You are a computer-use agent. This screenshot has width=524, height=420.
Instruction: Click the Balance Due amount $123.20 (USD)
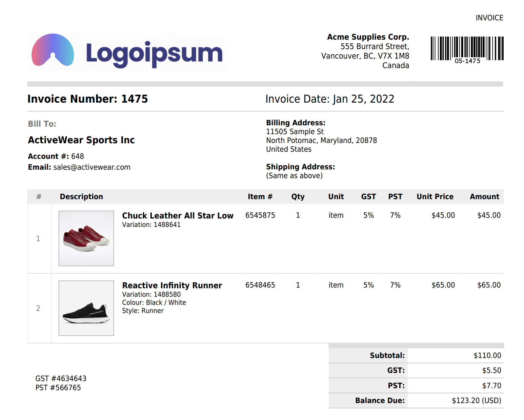tap(476, 401)
